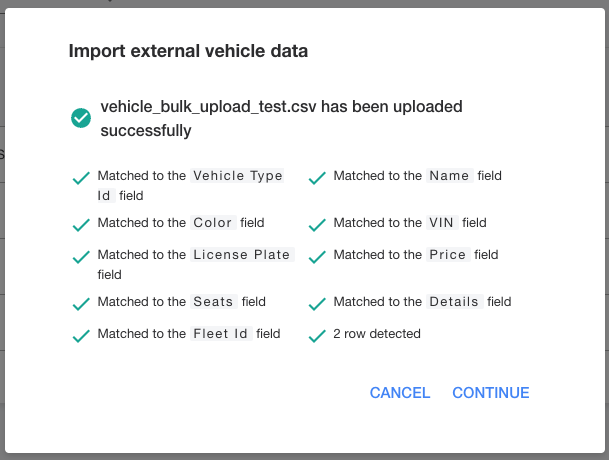Click checkmark beside Price field match
The height and width of the screenshot is (460, 609).
[317, 257]
